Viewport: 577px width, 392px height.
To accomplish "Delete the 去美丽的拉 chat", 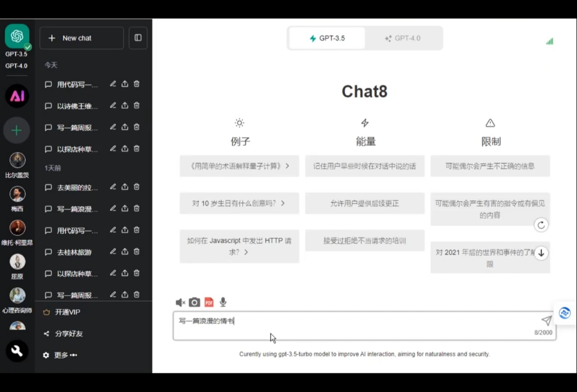I will pyautogui.click(x=136, y=187).
